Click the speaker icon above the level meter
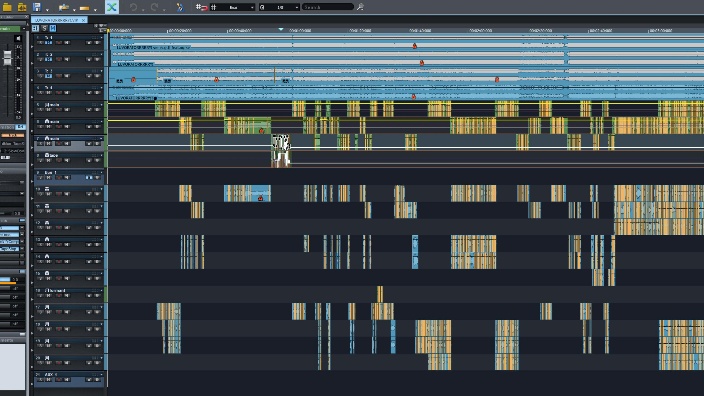The height and width of the screenshot is (396, 704). (x=18, y=39)
